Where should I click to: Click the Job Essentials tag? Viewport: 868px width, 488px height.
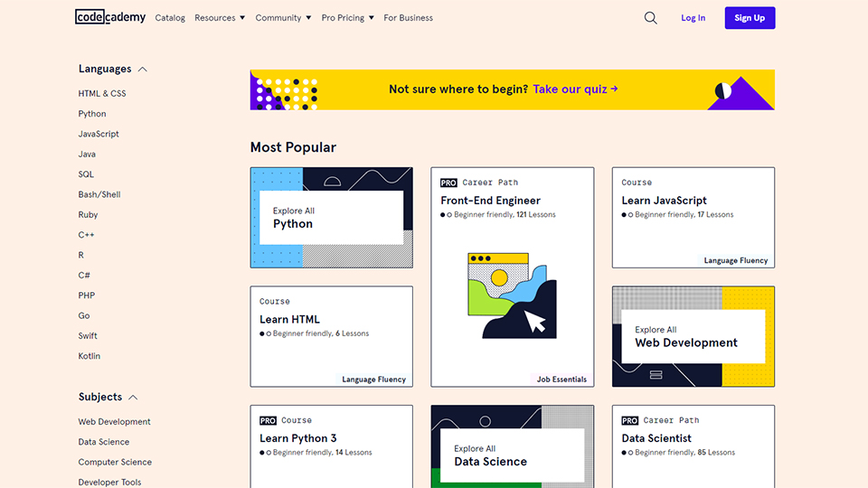click(561, 379)
